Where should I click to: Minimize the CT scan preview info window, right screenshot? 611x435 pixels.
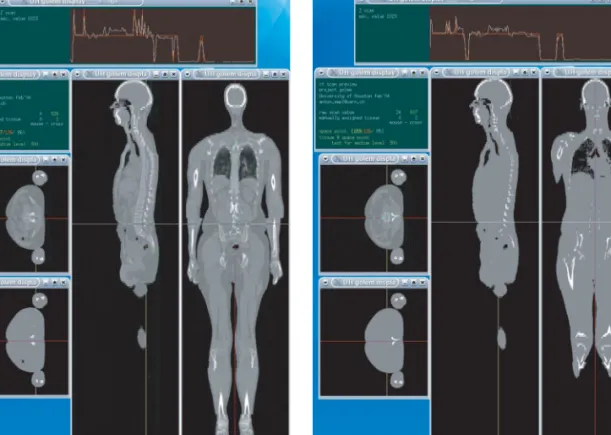(405, 72)
